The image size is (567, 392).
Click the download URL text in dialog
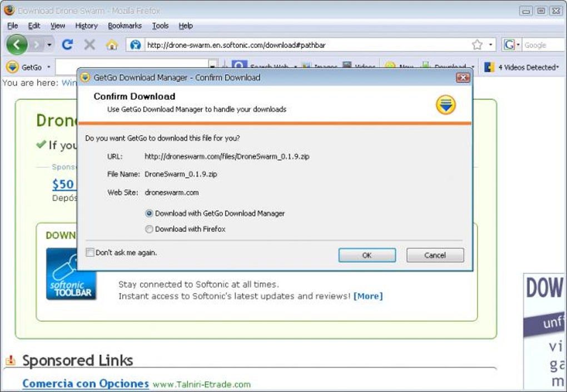tap(227, 156)
